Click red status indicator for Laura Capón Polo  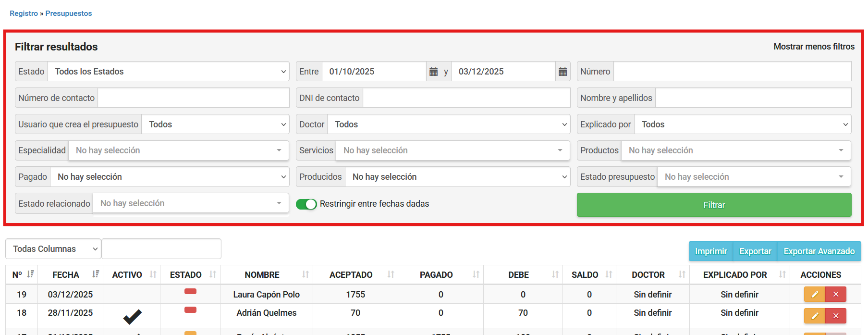pos(190,291)
